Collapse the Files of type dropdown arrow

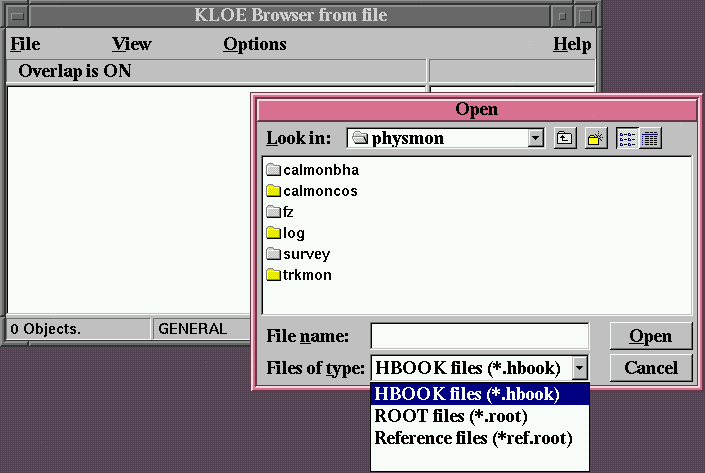click(x=580, y=368)
